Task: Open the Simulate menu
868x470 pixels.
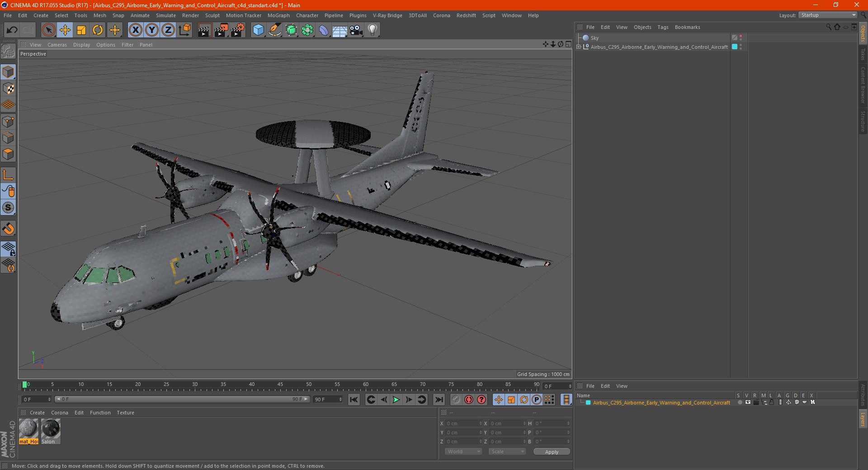Action: pos(166,15)
